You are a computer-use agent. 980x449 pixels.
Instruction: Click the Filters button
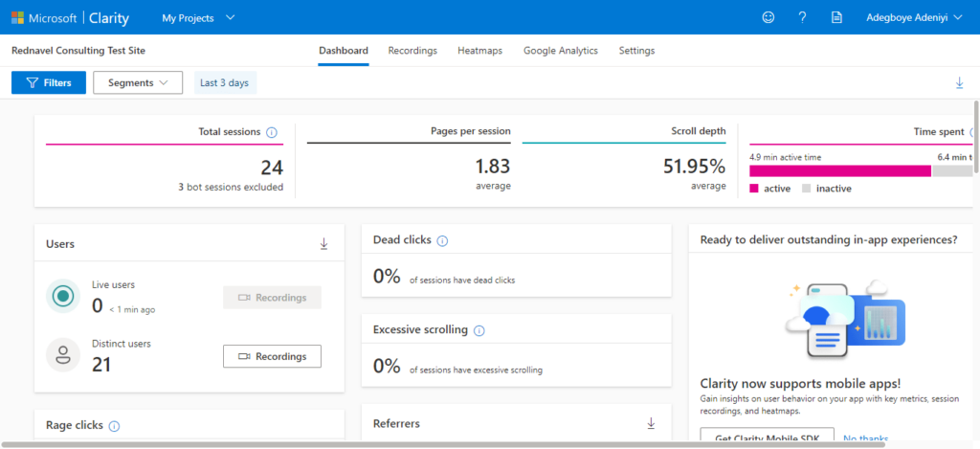[x=49, y=82]
